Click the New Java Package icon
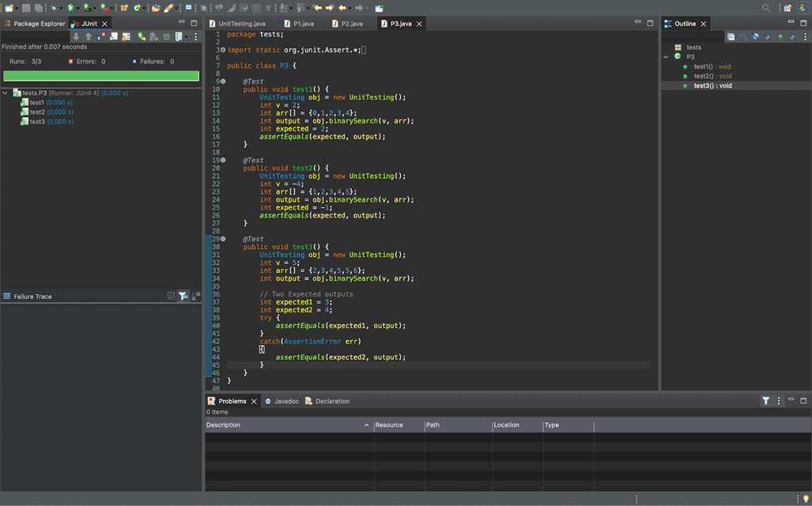 pos(124,8)
